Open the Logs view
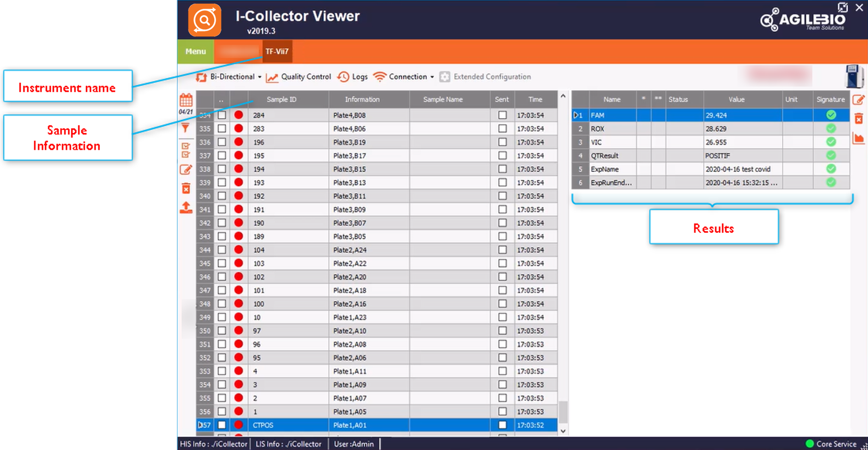 point(352,77)
